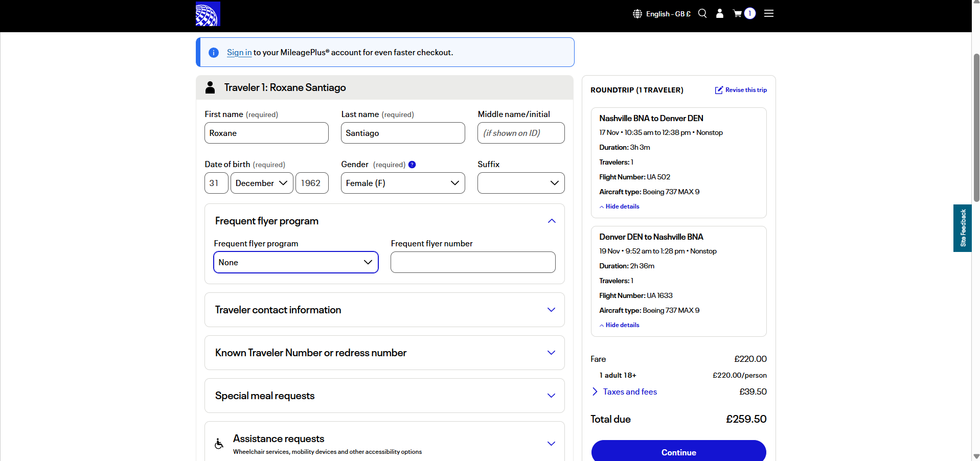Expand Special meal requests section

[551, 396]
